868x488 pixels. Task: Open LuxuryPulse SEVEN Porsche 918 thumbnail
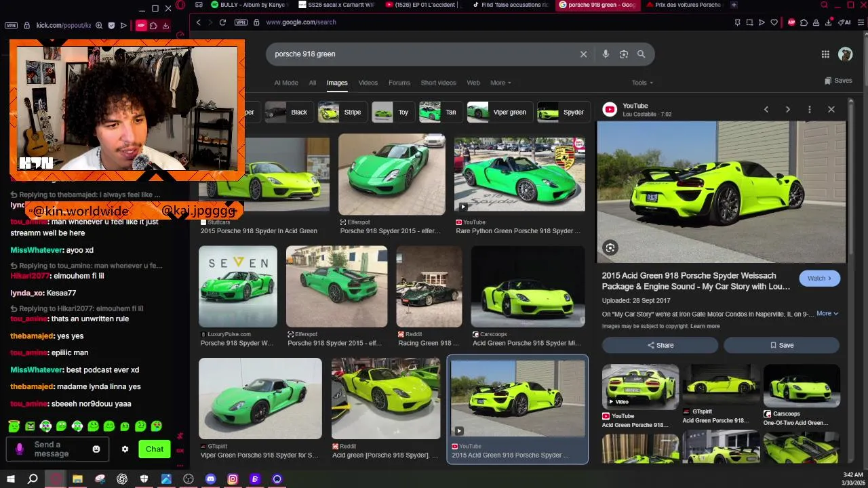[238, 287]
